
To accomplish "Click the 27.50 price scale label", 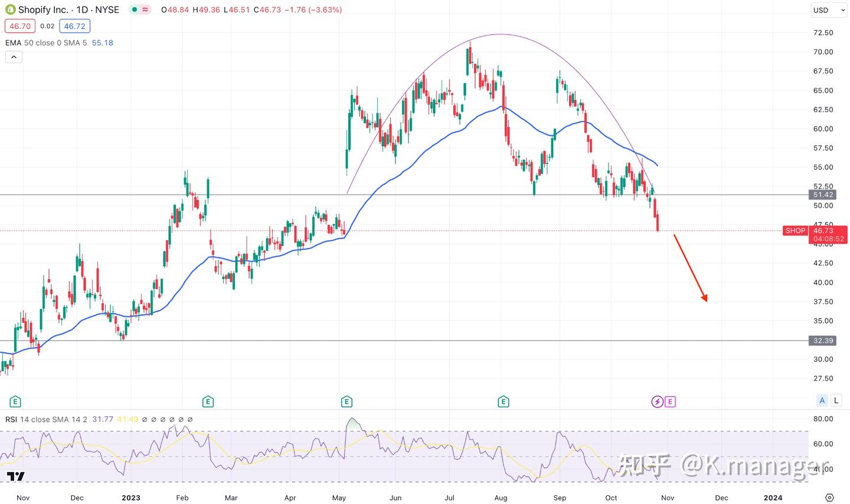I will [823, 379].
